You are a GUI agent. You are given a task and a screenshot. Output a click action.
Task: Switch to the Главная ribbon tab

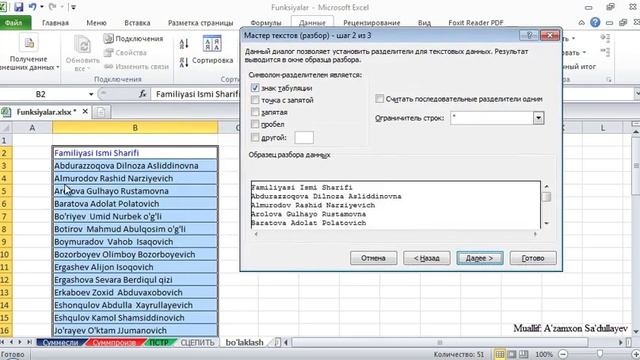coord(55,23)
